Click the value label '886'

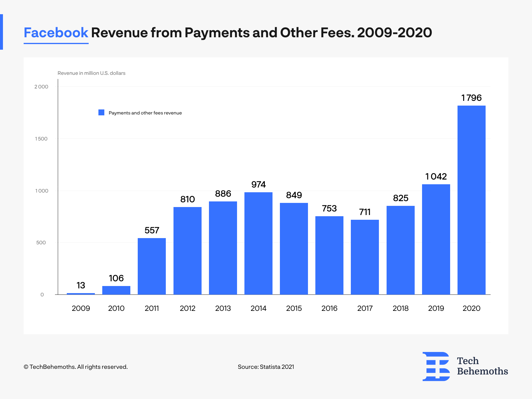point(223,194)
